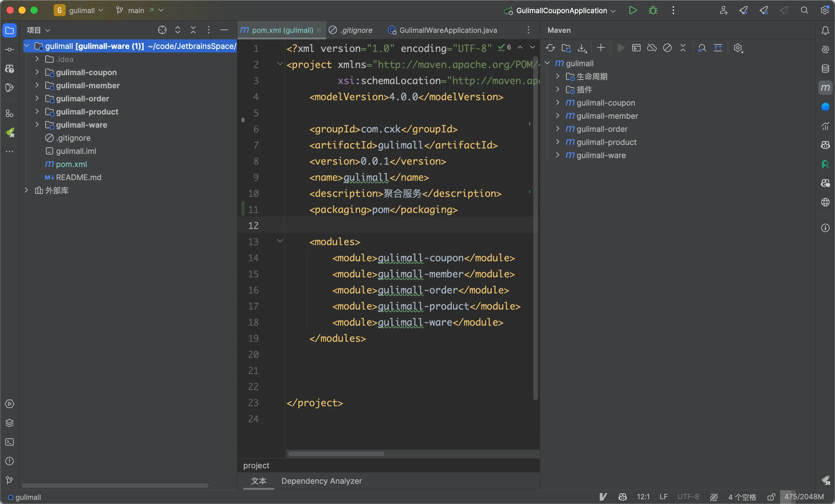Open the Terminal tool window

click(10, 442)
